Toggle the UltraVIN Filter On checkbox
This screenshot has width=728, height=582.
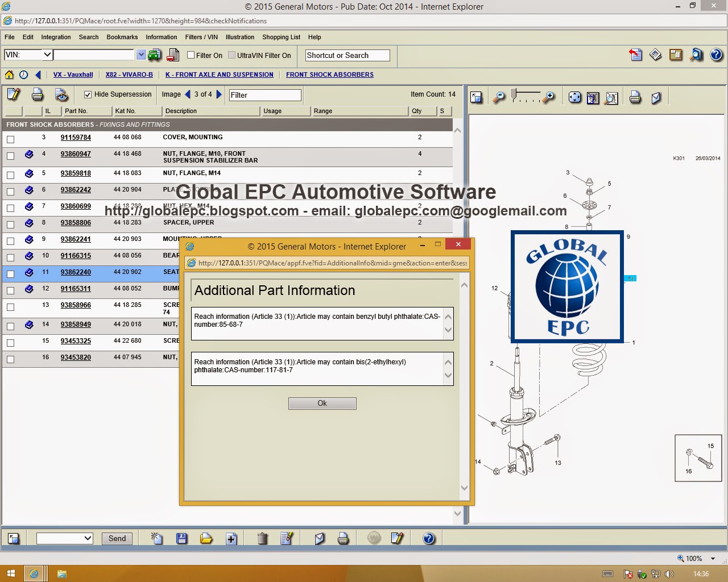click(232, 55)
